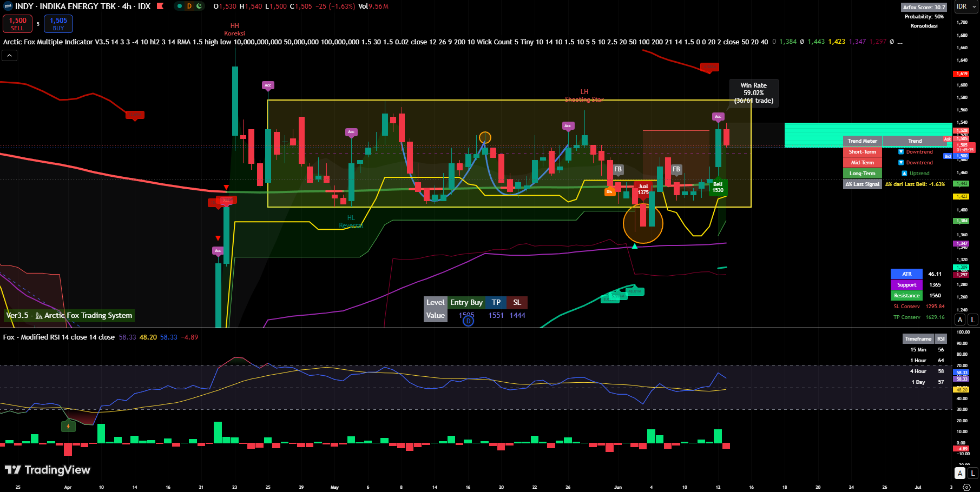The width and height of the screenshot is (980, 492).
Task: Click the SL value 1444
Action: pyautogui.click(x=517, y=316)
